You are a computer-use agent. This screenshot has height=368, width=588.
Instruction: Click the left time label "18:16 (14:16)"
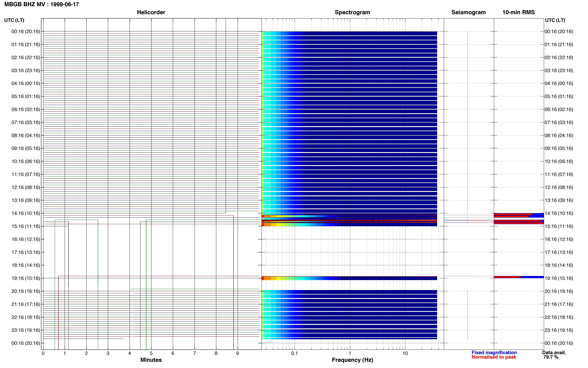coord(26,265)
